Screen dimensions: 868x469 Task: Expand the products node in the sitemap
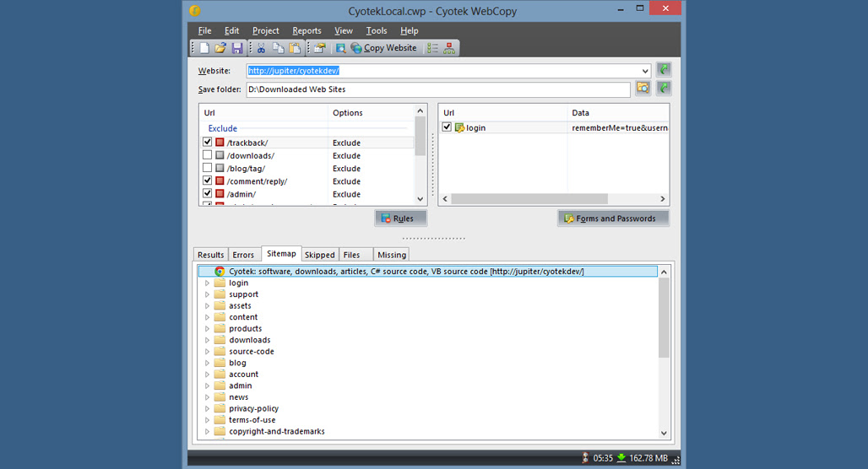207,328
